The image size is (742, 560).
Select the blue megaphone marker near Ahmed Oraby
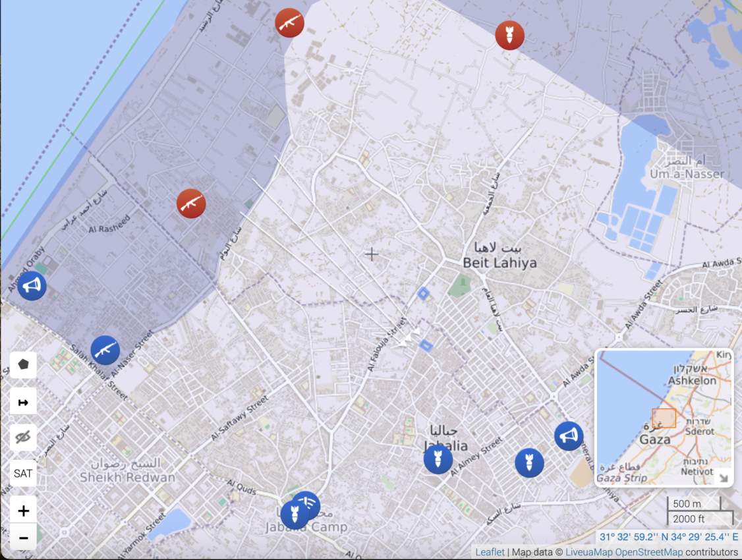(x=32, y=286)
